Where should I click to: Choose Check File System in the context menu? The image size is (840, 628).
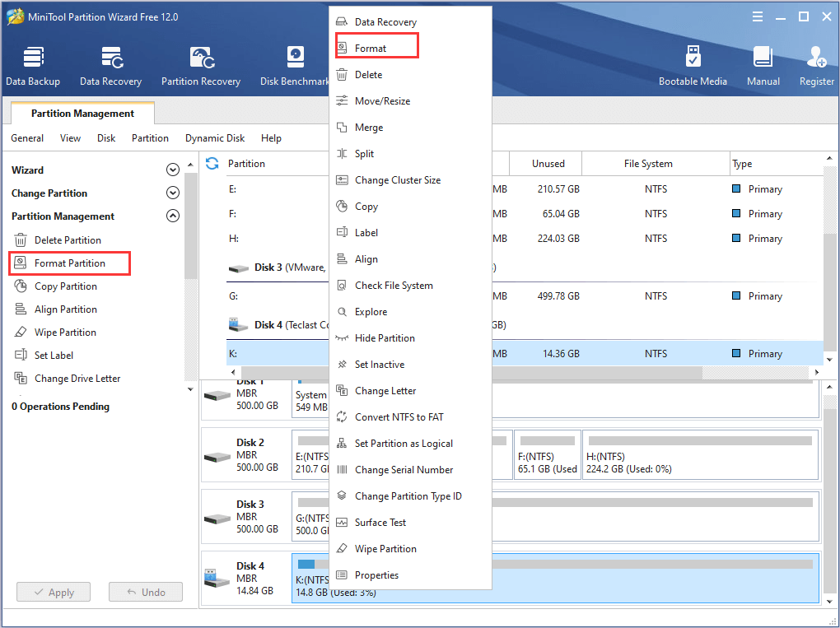click(410, 286)
